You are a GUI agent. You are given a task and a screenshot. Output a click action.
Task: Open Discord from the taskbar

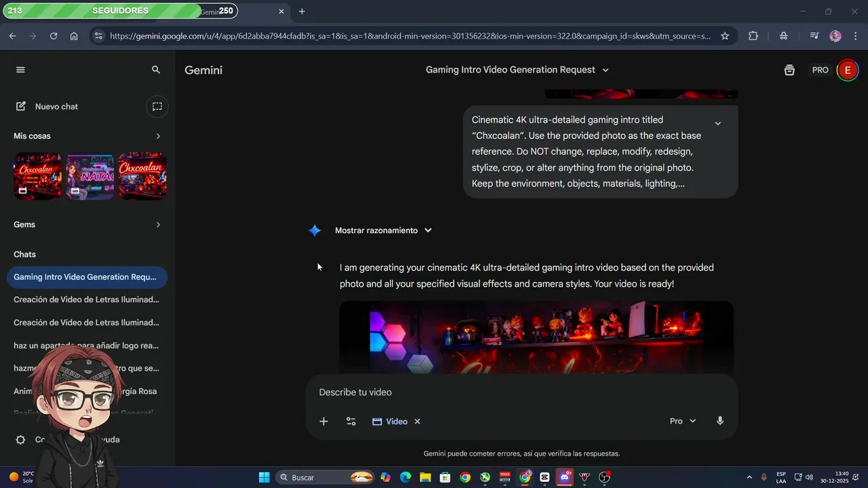point(564,477)
